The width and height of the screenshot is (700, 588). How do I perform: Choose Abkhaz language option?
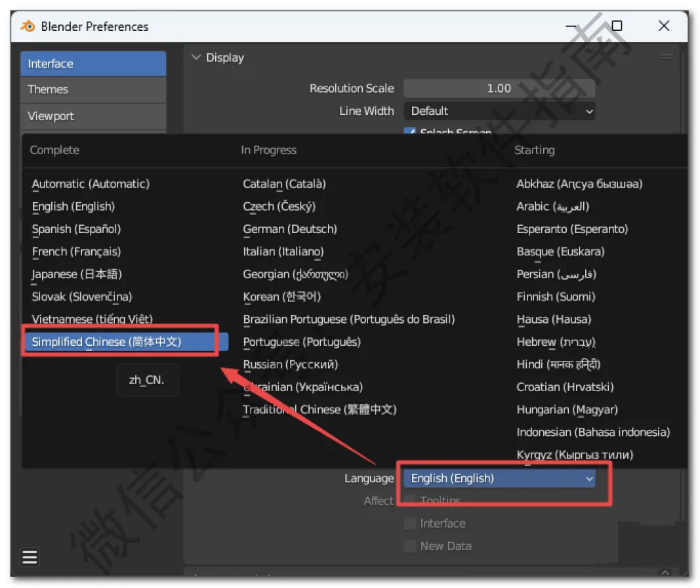tap(579, 184)
